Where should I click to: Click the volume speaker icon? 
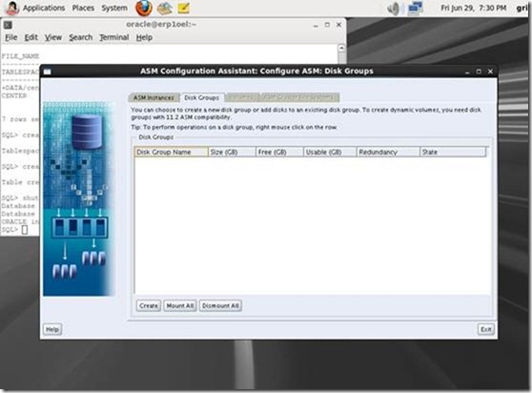[393, 9]
